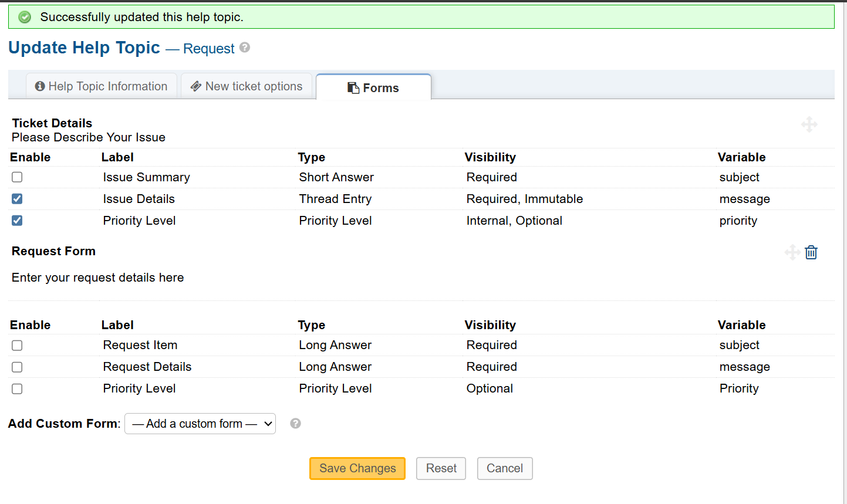This screenshot has height=504, width=847.
Task: Open the Help Topic Information tab
Action: (102, 86)
